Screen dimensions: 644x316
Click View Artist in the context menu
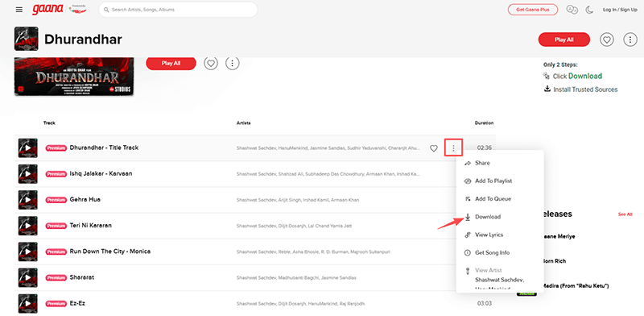click(x=488, y=270)
